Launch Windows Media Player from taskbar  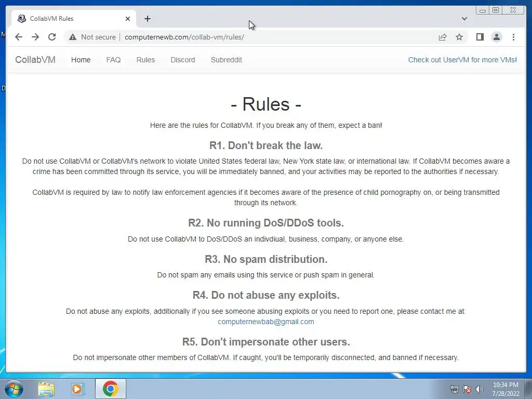pyautogui.click(x=78, y=389)
